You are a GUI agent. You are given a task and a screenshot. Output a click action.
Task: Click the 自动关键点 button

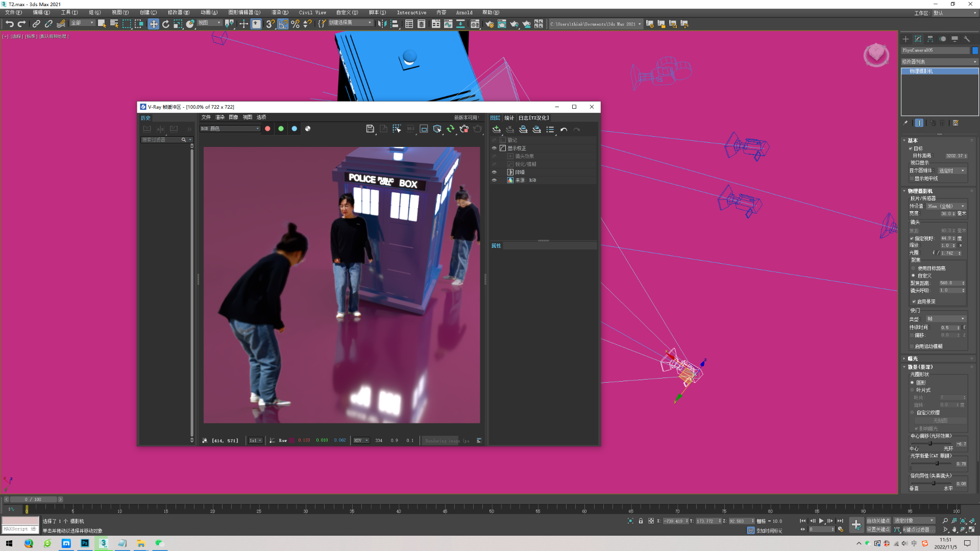coord(878,521)
